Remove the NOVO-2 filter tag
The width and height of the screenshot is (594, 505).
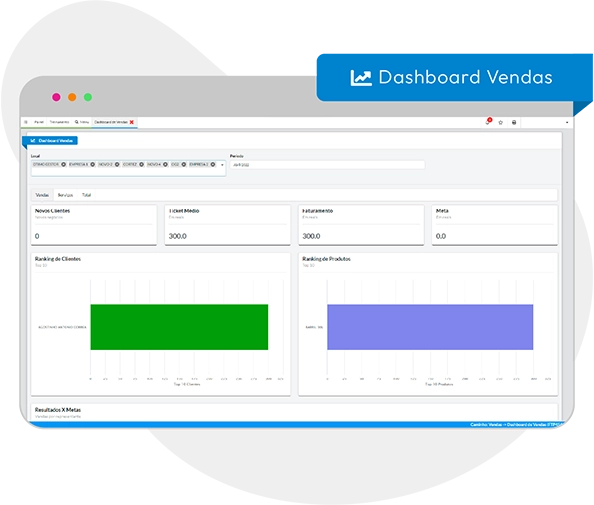117,164
